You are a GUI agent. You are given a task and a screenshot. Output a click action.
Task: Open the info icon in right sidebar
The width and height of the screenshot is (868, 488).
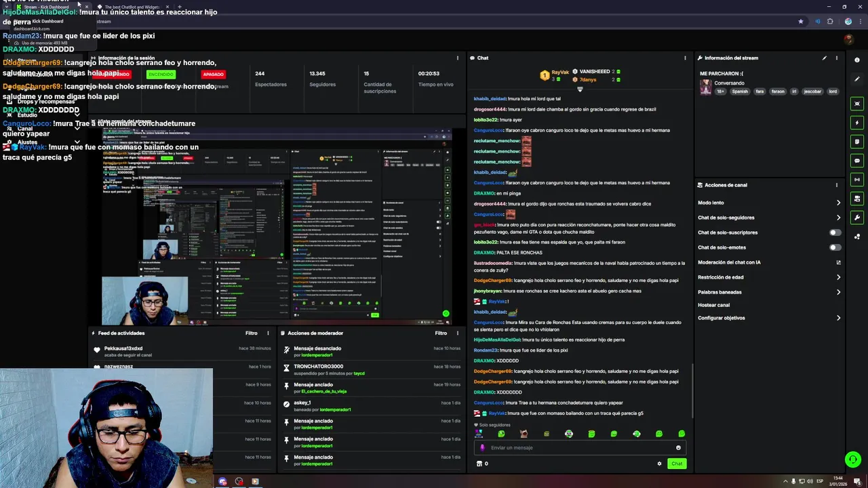[857, 60]
